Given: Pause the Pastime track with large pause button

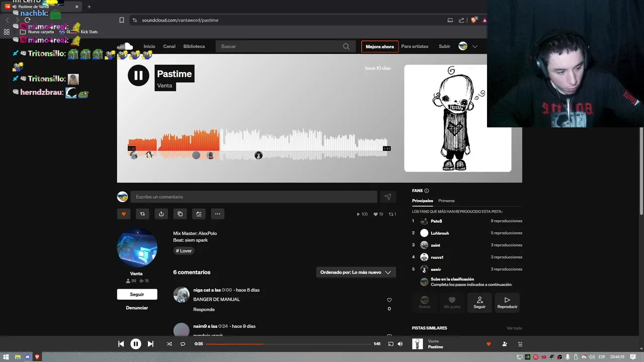Looking at the screenshot, I should (x=138, y=75).
